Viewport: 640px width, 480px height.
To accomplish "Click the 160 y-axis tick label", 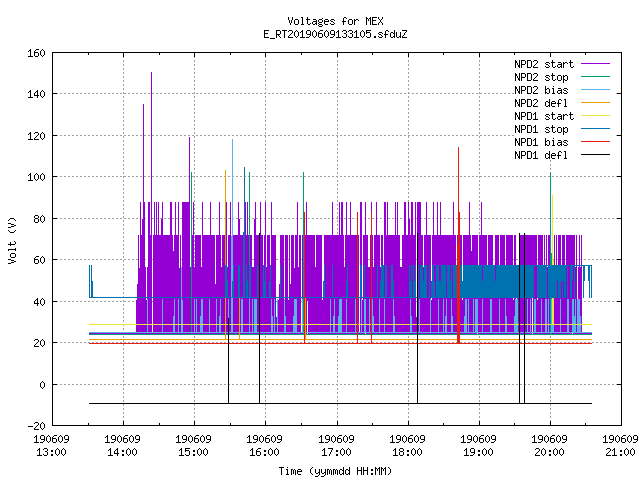I will (x=36, y=53).
